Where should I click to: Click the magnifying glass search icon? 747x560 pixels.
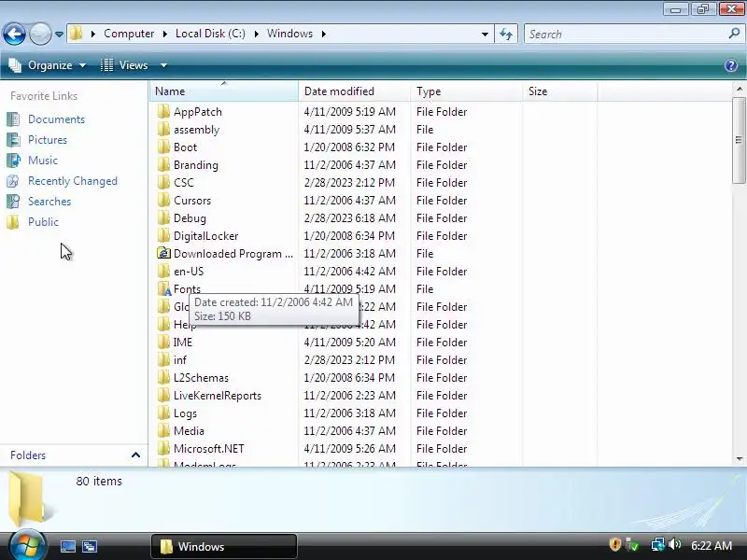[734, 34]
